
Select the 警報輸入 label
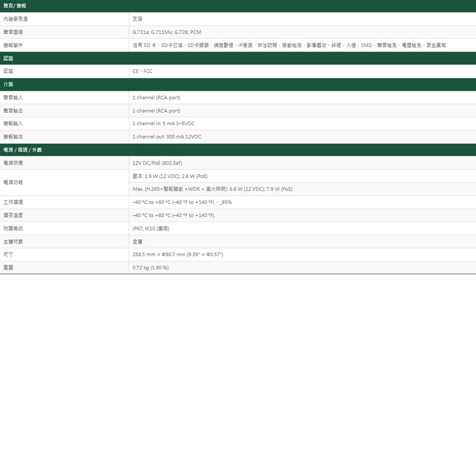(13, 124)
